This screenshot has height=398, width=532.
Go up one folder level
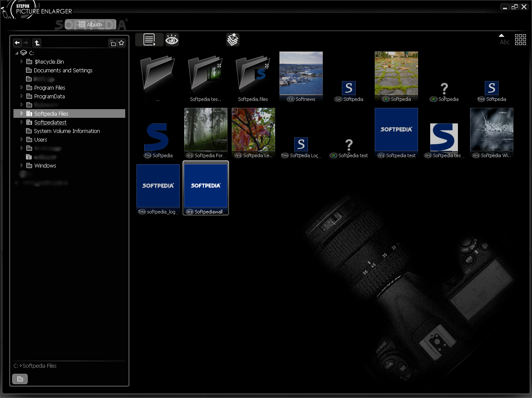[37, 42]
